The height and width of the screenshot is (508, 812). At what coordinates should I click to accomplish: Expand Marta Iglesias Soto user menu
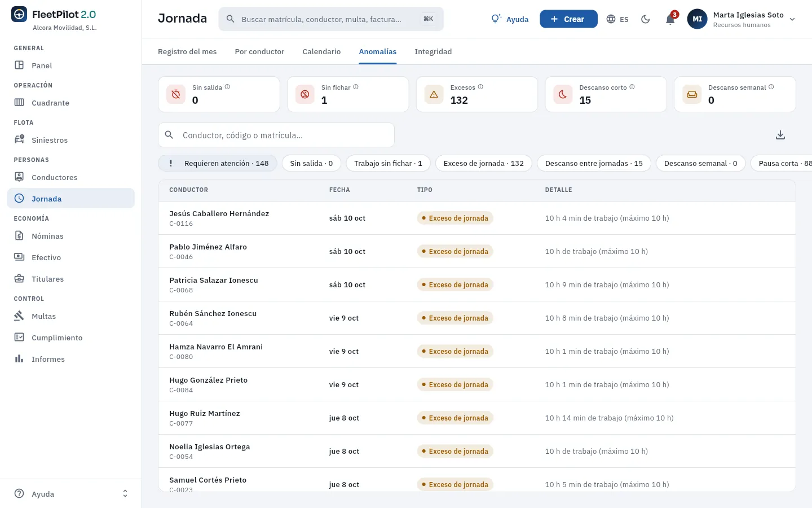742,19
